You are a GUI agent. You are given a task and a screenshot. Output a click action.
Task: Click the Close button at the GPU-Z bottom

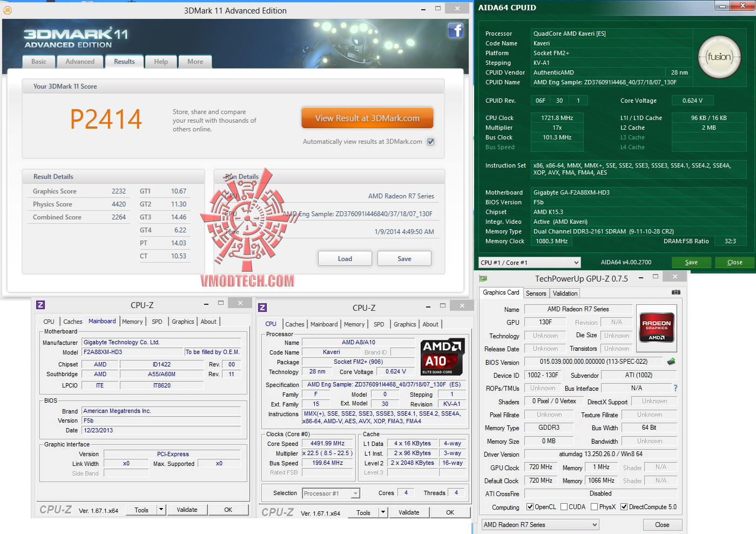662,525
